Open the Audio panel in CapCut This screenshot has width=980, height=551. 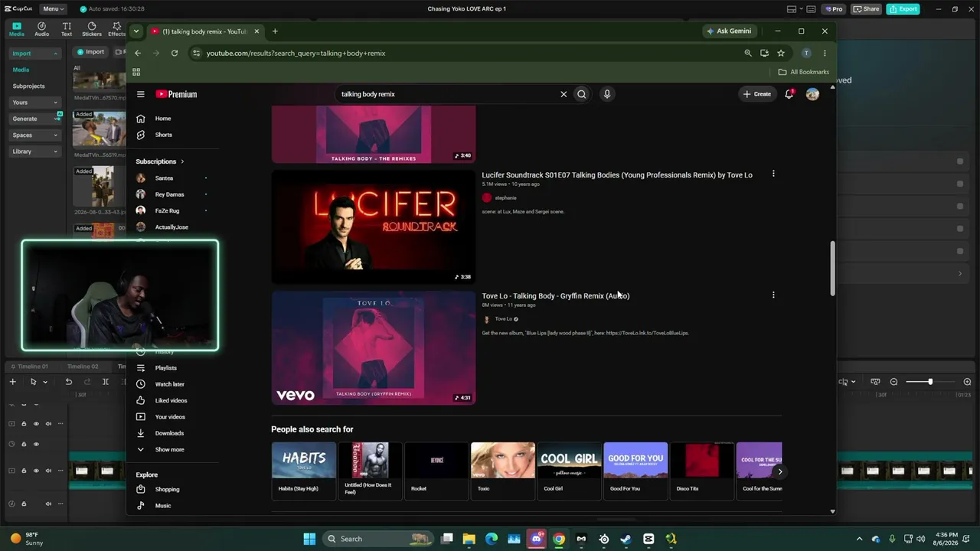pos(41,29)
